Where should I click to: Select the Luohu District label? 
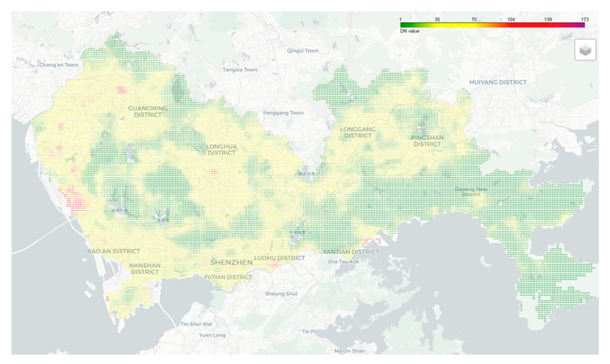coord(279,258)
